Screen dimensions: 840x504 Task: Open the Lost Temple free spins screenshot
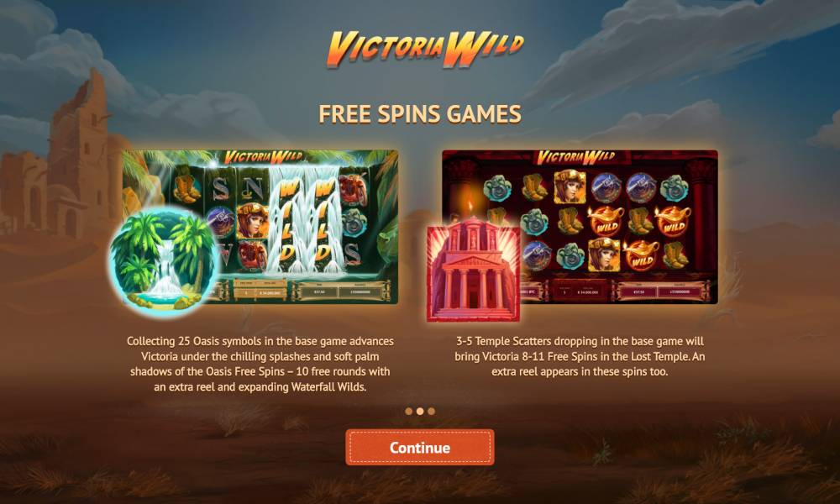[x=580, y=227]
